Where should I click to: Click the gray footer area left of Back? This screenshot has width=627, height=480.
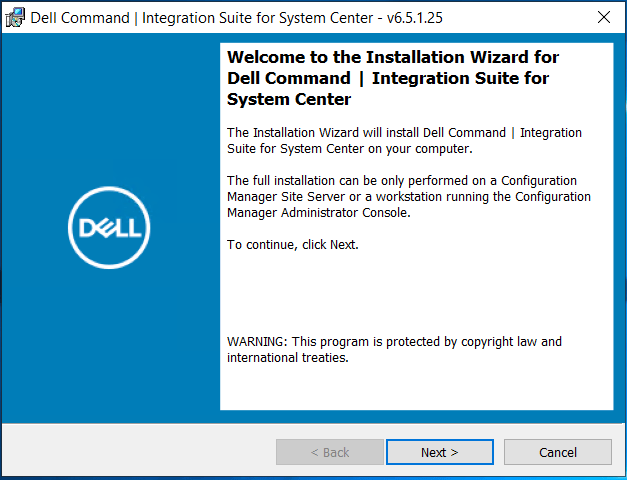tap(140, 452)
